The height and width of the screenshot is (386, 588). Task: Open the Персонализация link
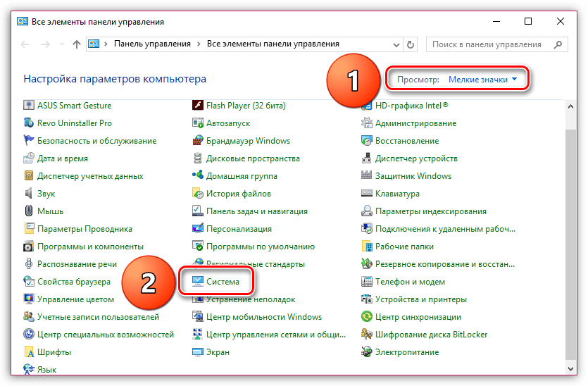239,229
